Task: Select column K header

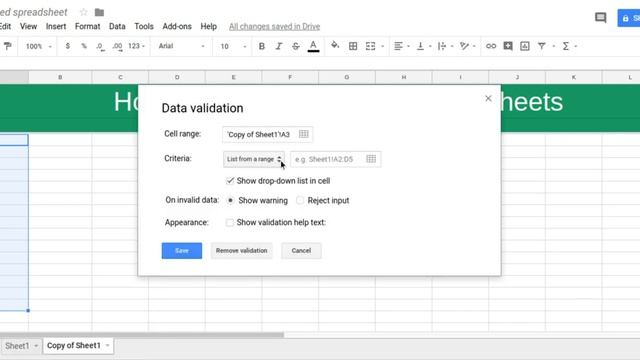Action: [x=573, y=77]
